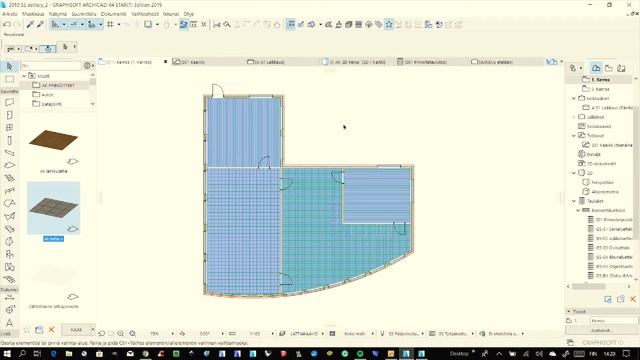Open View Map in the Navigator
This screenshot has height=360, width=640.
point(609,68)
